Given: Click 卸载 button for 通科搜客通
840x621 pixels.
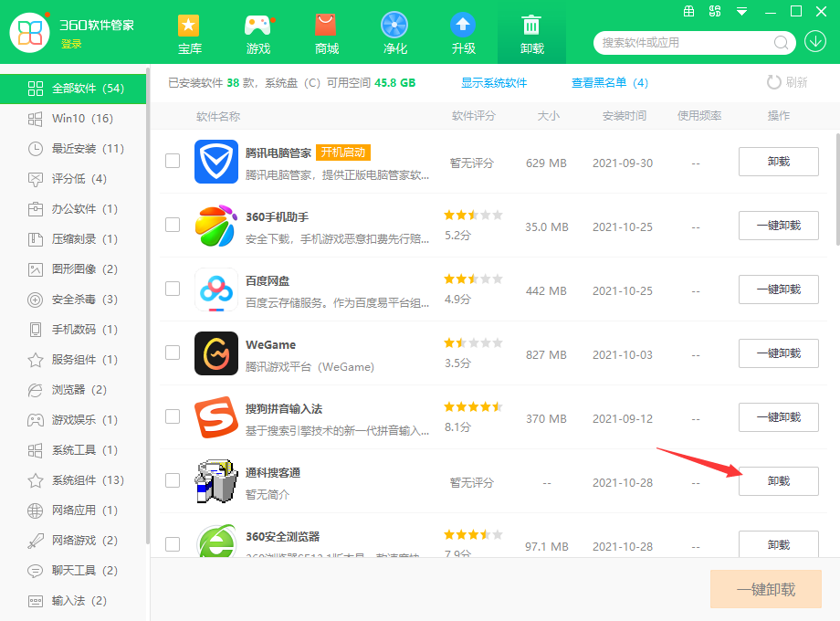Looking at the screenshot, I should coord(779,481).
